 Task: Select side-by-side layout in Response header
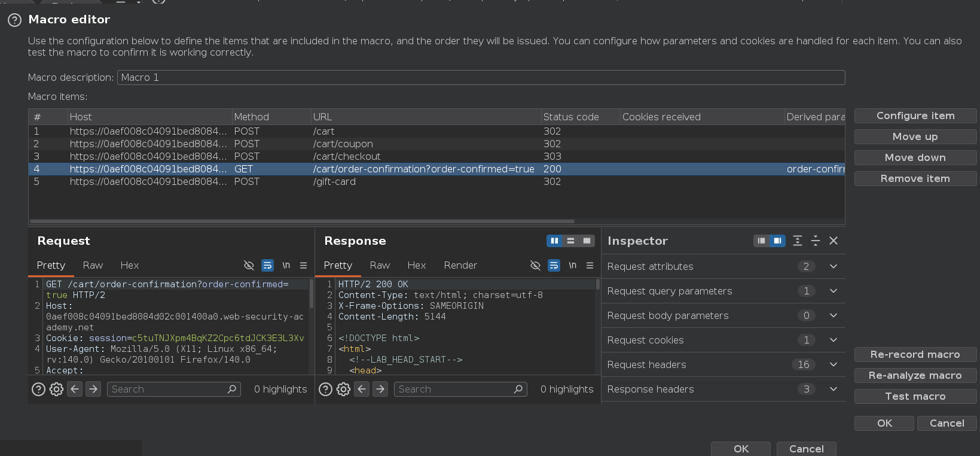554,241
